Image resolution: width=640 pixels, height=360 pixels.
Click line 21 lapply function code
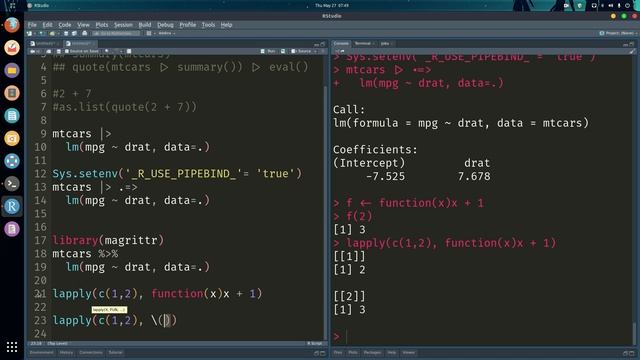pyautogui.click(x=157, y=294)
